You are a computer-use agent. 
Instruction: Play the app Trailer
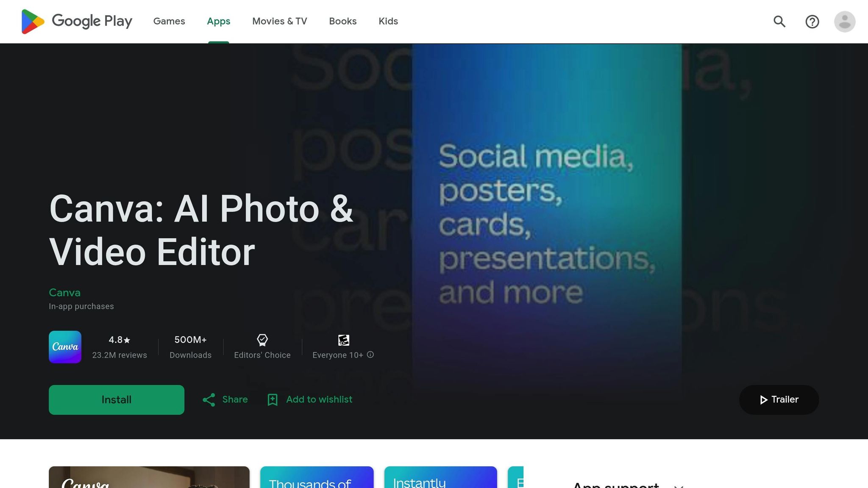[779, 399]
